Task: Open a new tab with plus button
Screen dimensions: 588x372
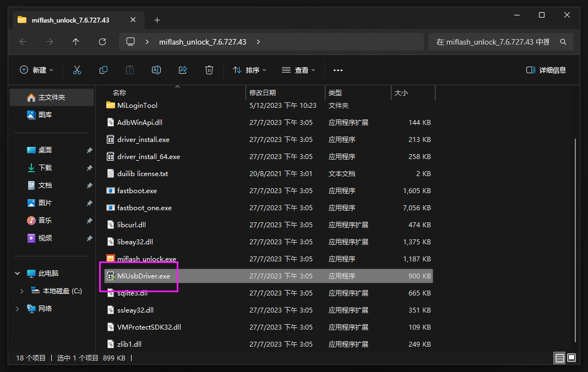Action: pyautogui.click(x=157, y=20)
